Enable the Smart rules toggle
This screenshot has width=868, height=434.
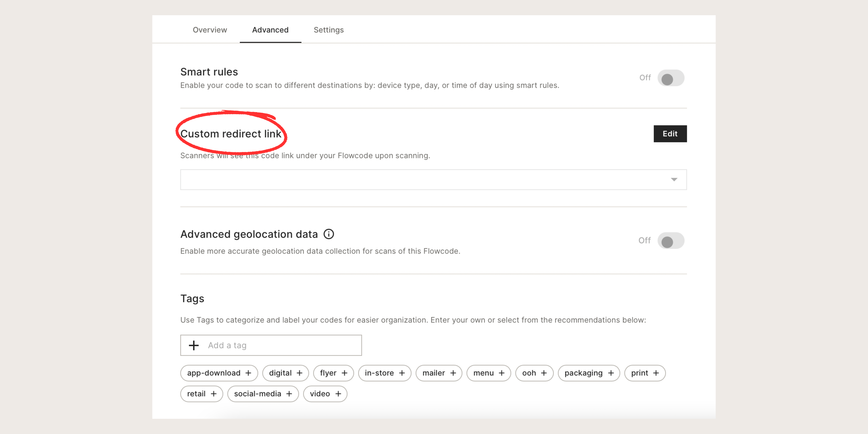tap(671, 78)
